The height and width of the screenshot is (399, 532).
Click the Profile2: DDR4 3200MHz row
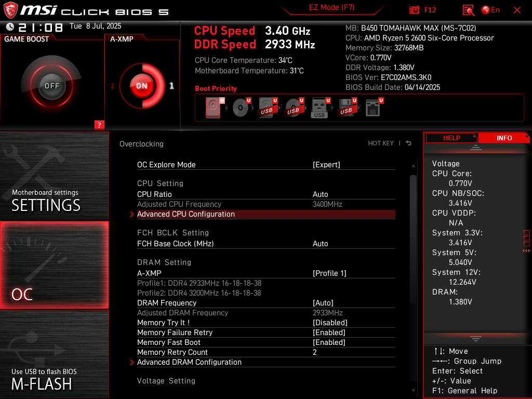tap(199, 293)
